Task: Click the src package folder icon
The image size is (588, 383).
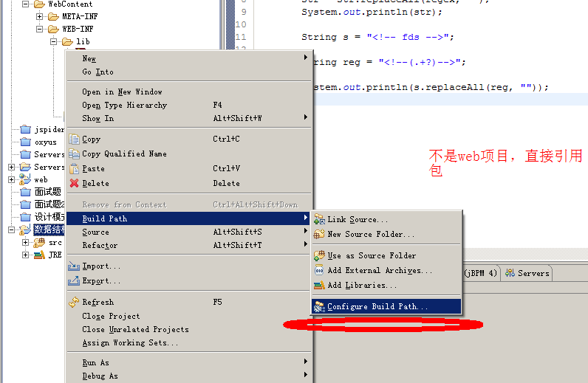Action: click(39, 243)
